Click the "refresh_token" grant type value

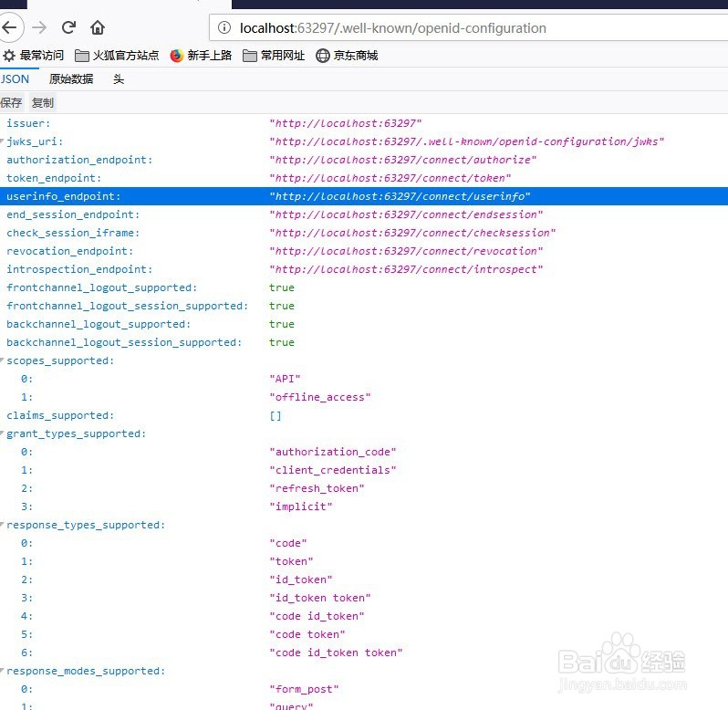pos(317,488)
